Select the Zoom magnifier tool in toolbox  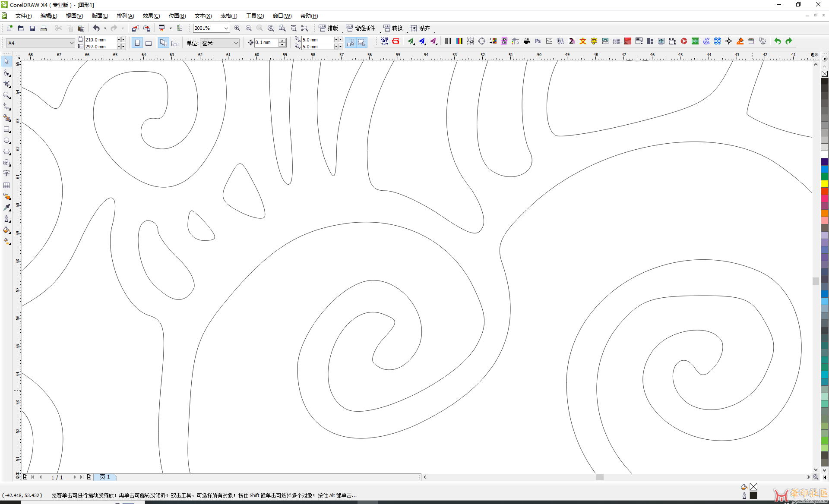6,95
